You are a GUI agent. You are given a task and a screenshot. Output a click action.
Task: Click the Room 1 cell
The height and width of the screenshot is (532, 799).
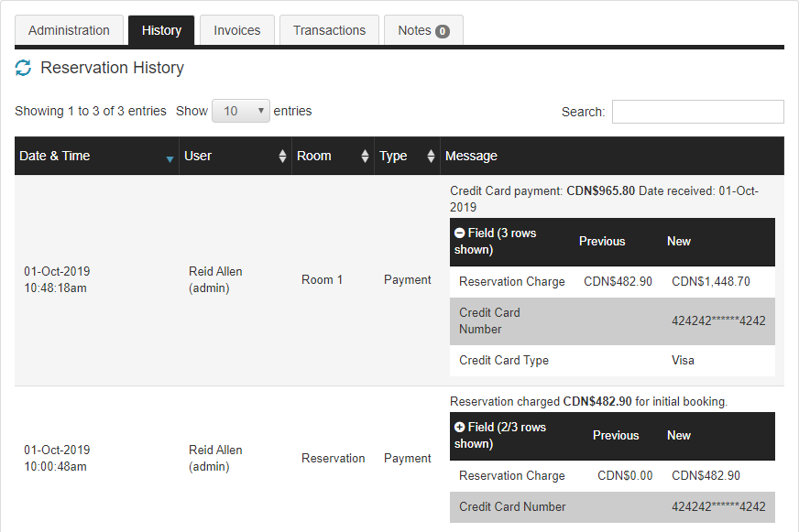pyautogui.click(x=322, y=279)
